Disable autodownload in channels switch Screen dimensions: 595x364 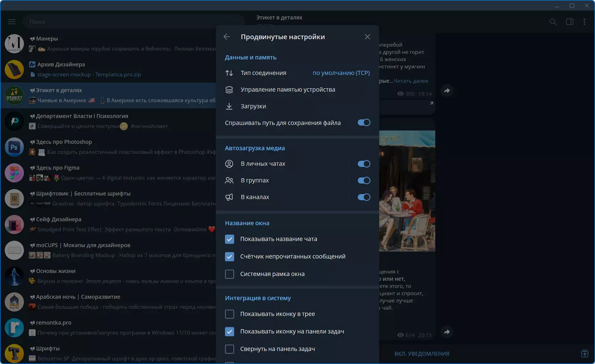click(x=364, y=197)
